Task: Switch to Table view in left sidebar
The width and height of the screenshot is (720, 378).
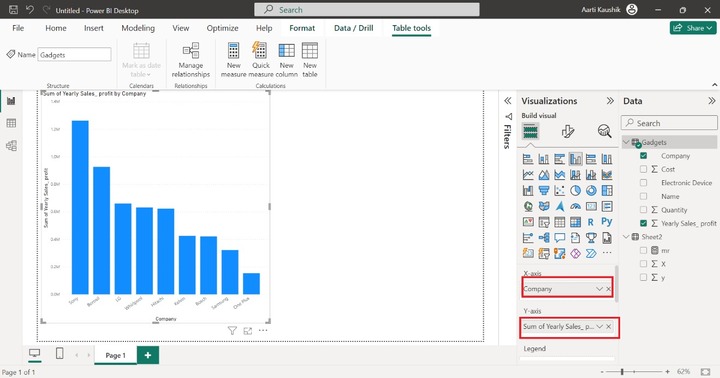Action: [x=11, y=123]
